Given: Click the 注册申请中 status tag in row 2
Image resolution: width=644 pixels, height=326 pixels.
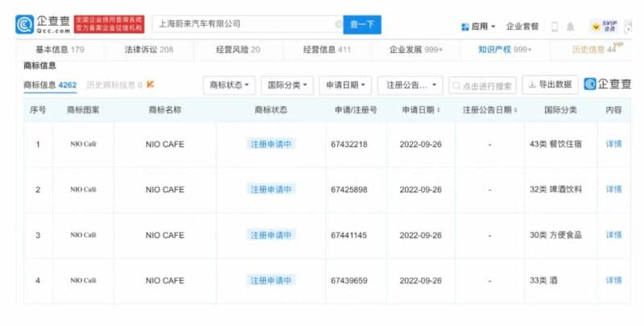Looking at the screenshot, I should (x=271, y=190).
